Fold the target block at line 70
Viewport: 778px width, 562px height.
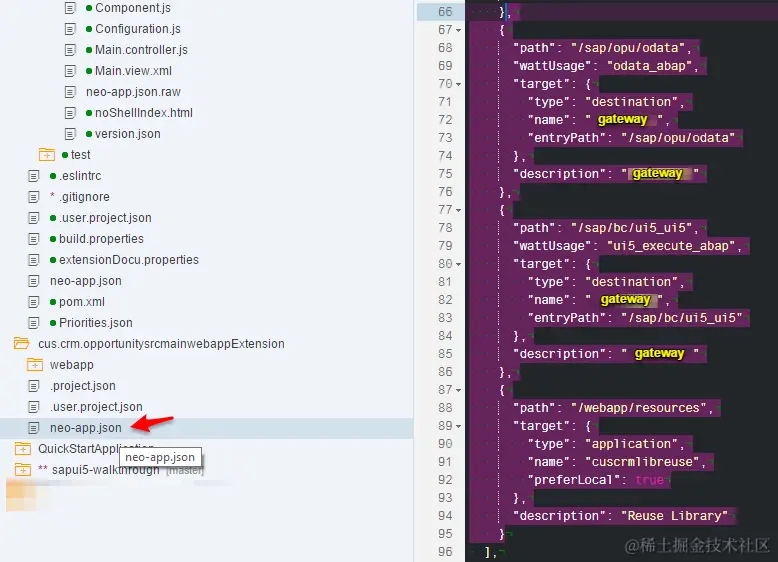pos(459,84)
